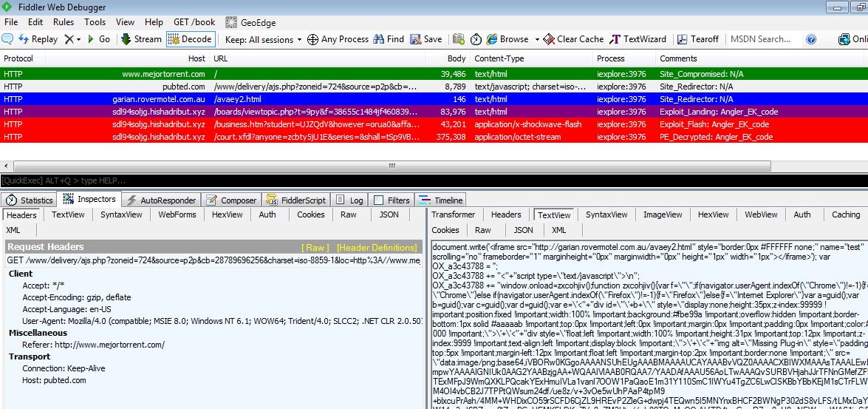Select request Raw inspector tab
Image resolution: width=868 pixels, height=409 pixels.
tap(349, 214)
